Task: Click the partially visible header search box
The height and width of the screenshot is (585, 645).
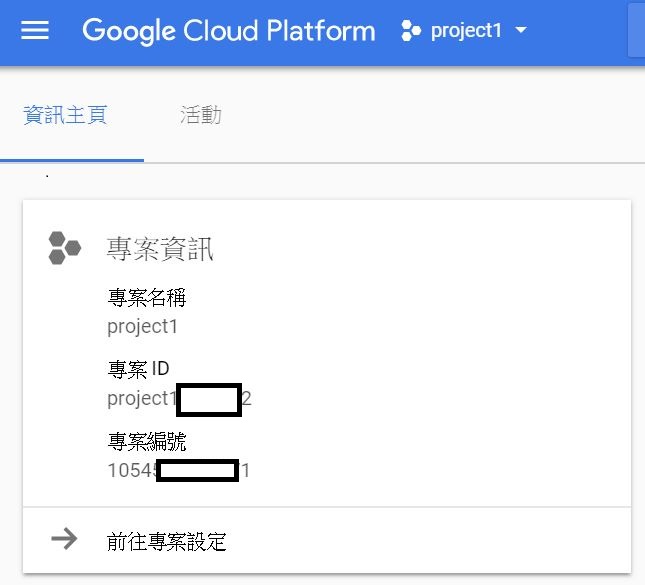Action: 636,30
